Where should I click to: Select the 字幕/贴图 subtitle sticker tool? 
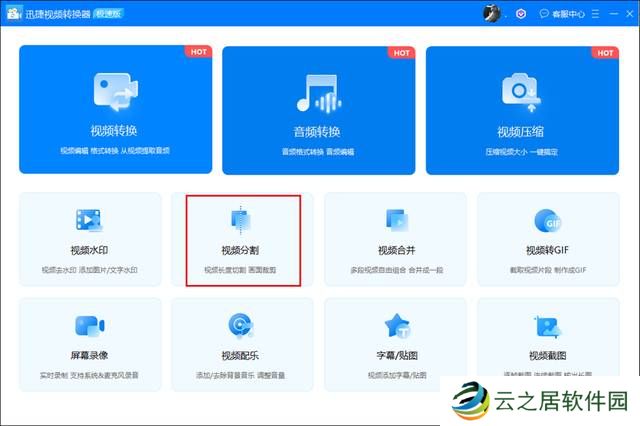click(395, 327)
